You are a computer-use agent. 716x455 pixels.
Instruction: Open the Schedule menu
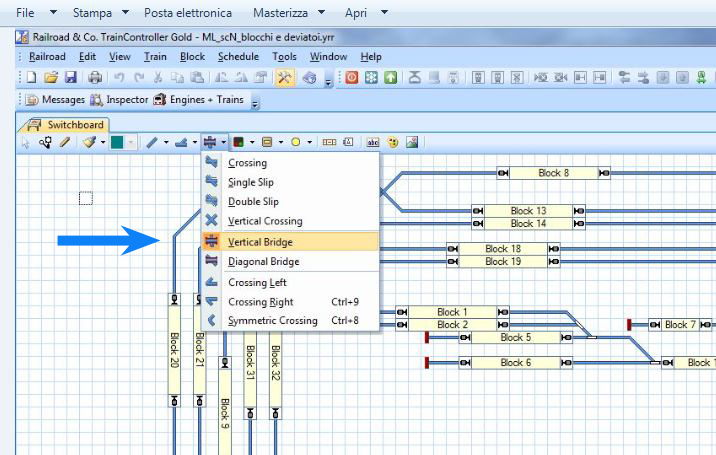click(238, 57)
